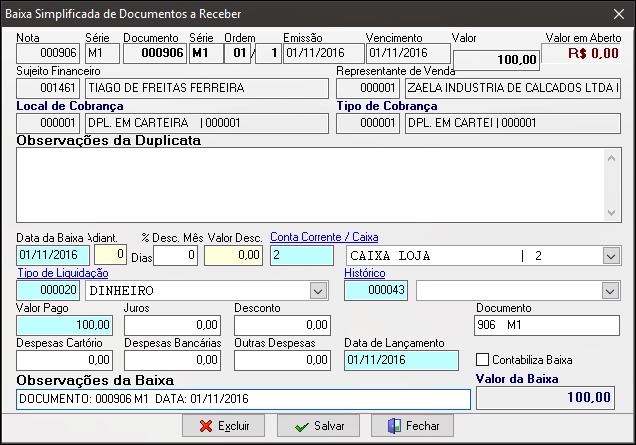Select the ZAELA INDUSTRIA DE CALCADOS field
636x445 pixels.
(513, 88)
